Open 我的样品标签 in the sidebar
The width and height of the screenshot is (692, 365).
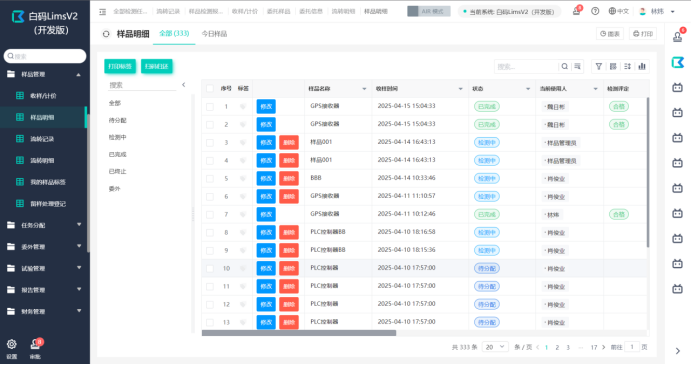[43, 182]
